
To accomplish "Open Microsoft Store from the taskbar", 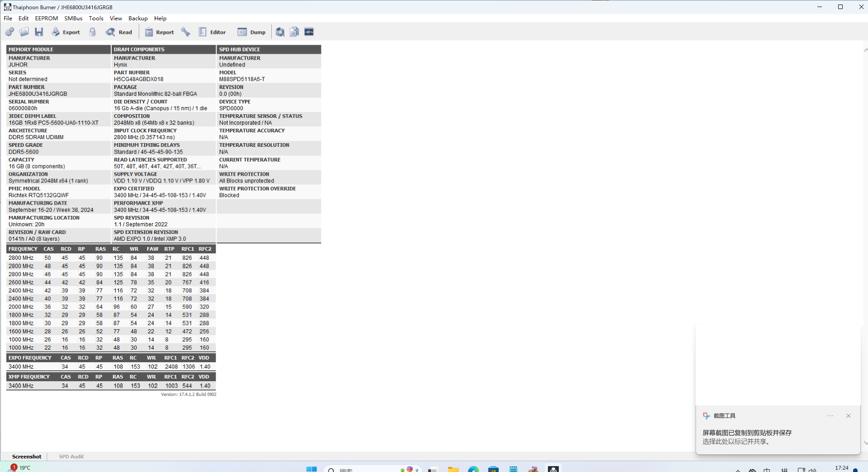I will [x=493, y=469].
